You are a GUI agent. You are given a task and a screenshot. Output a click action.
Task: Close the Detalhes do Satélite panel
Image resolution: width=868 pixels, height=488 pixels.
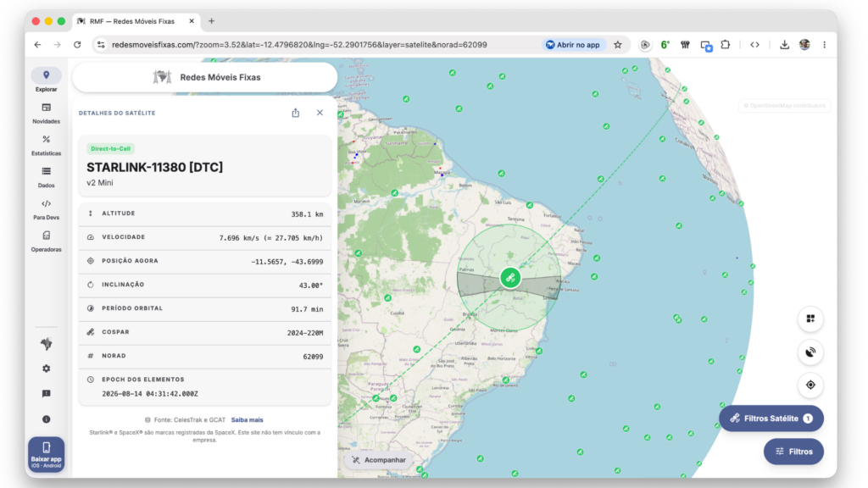pos(320,113)
